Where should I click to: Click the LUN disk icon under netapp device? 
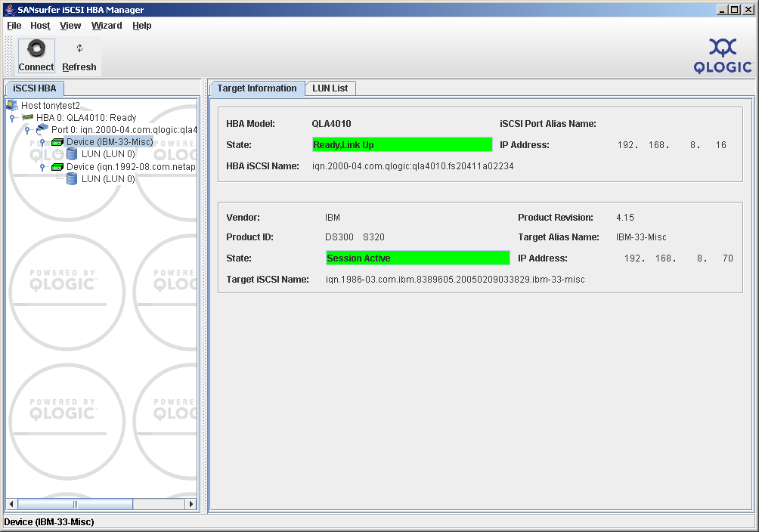[72, 178]
